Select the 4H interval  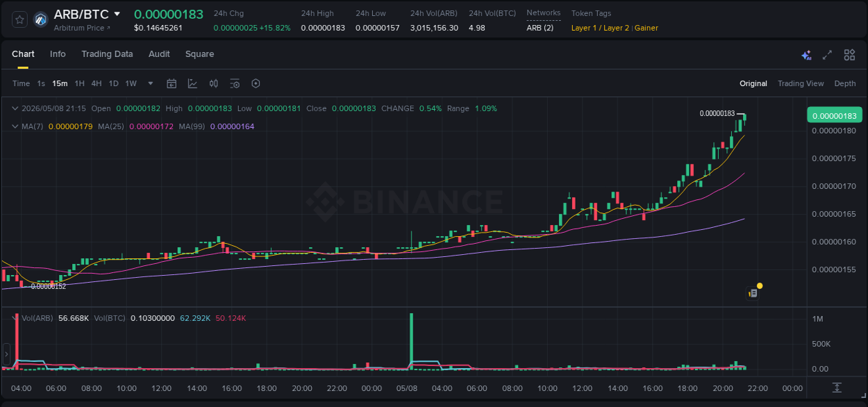(x=96, y=83)
